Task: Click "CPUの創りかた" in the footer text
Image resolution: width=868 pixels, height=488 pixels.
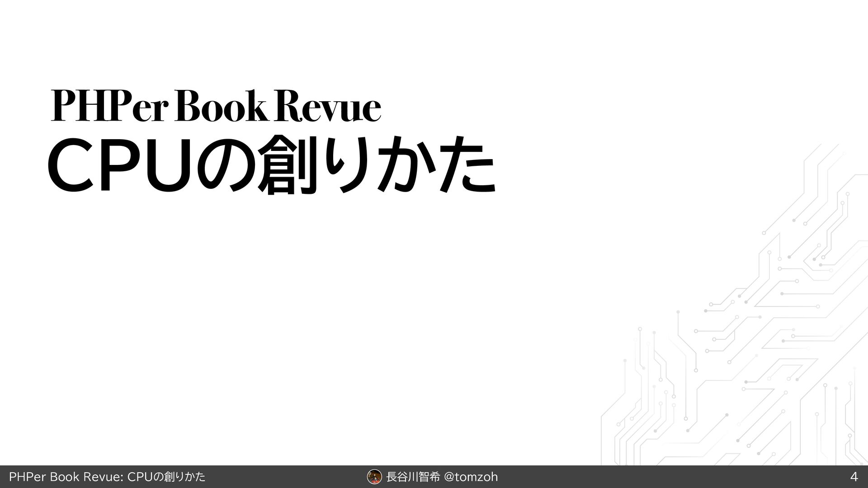Action: click(167, 477)
